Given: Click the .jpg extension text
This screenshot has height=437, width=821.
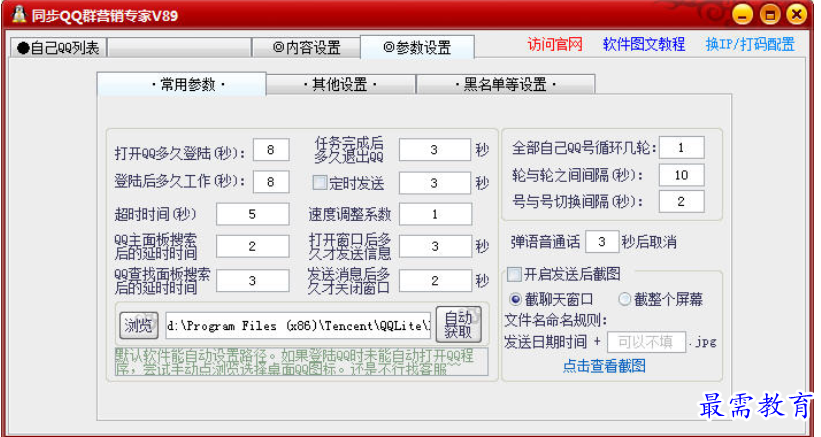Looking at the screenshot, I should click(x=703, y=342).
